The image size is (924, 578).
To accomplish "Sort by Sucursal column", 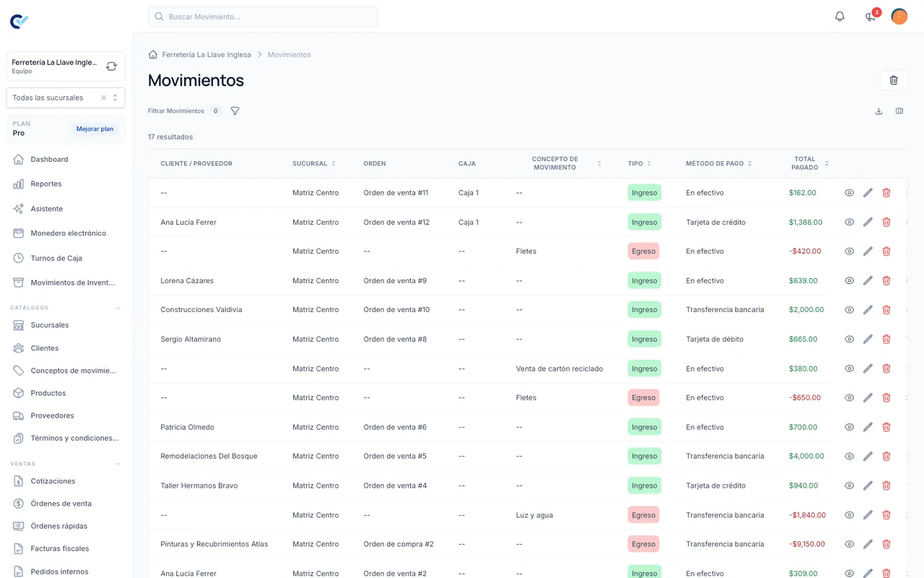I will click(x=314, y=164).
